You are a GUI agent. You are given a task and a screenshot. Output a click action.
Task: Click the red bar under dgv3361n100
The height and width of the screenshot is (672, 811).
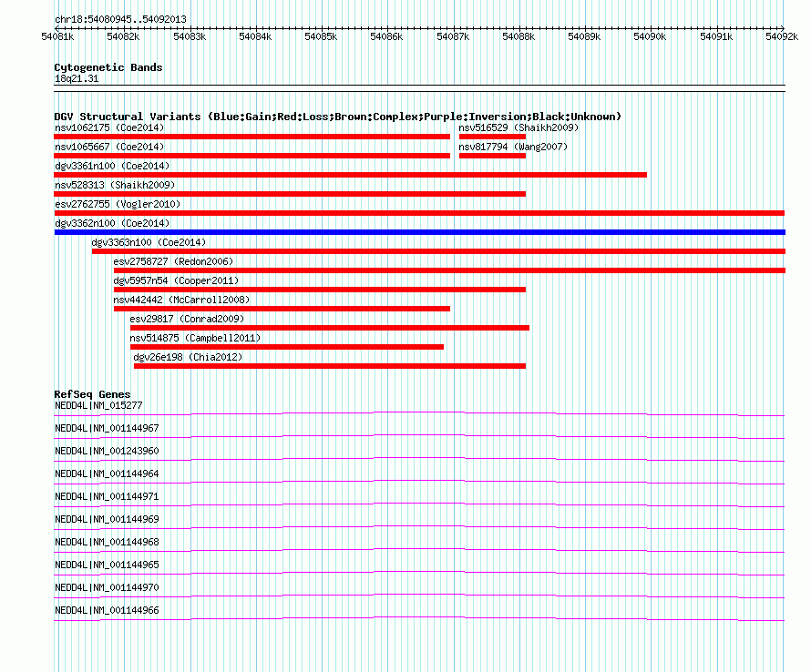pyautogui.click(x=351, y=175)
